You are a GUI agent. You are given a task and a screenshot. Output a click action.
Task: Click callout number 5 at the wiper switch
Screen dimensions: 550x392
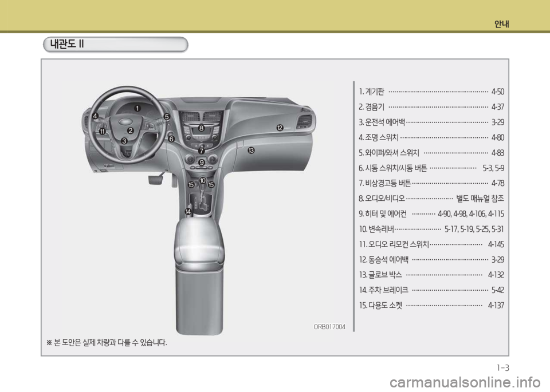167,116
